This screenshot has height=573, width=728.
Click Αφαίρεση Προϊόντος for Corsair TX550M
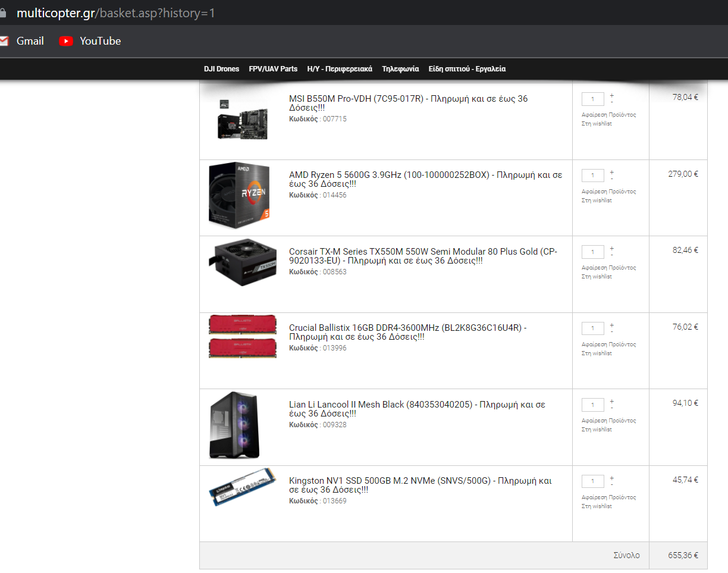point(608,268)
